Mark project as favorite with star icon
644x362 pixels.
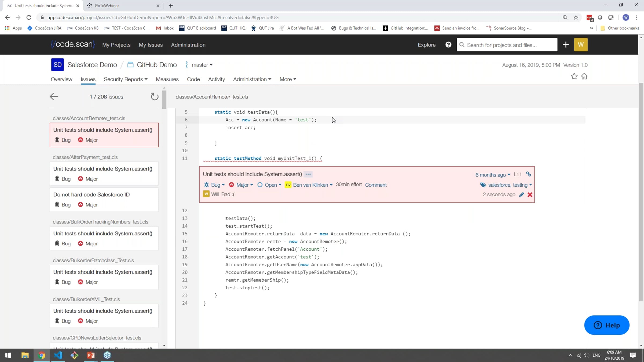point(574,76)
